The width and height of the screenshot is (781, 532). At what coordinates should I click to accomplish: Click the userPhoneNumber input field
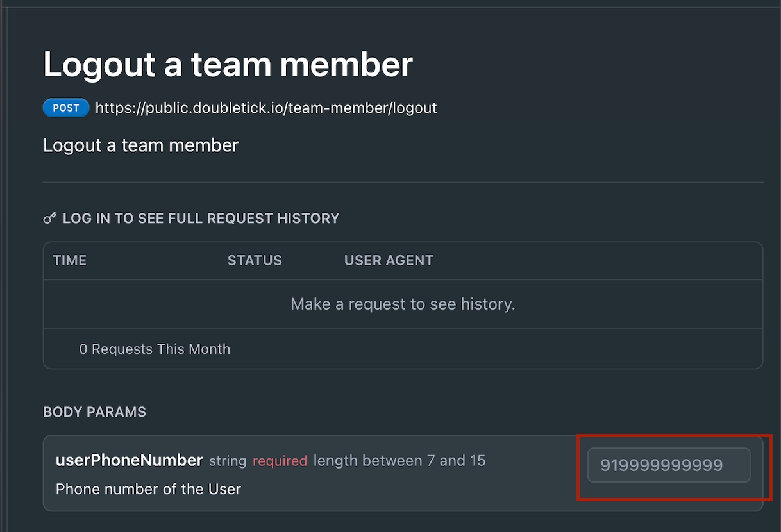[669, 465]
